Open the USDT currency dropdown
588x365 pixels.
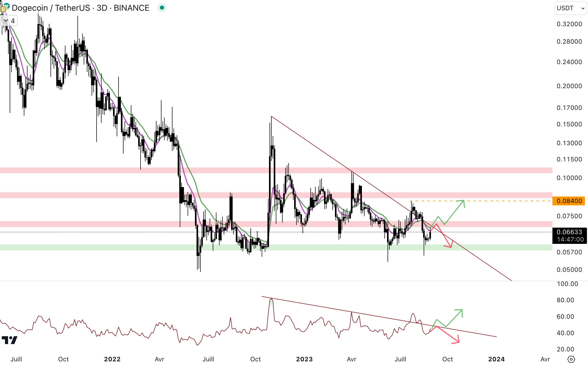(570, 8)
